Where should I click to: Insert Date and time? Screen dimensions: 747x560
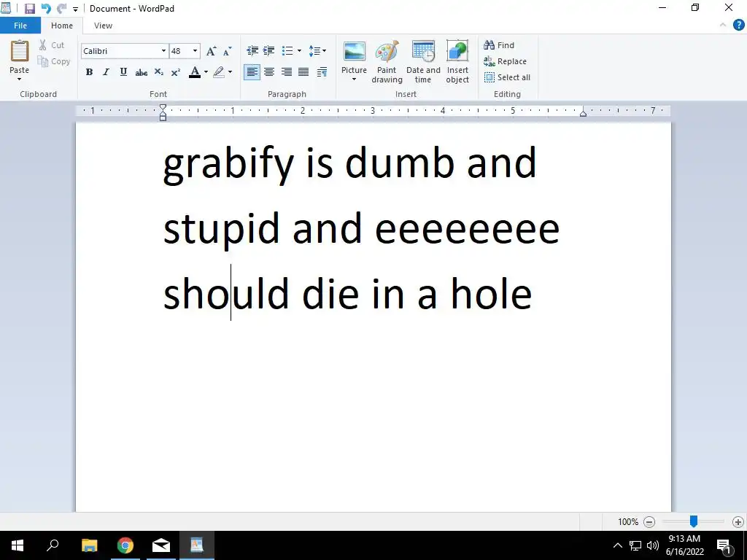click(423, 62)
